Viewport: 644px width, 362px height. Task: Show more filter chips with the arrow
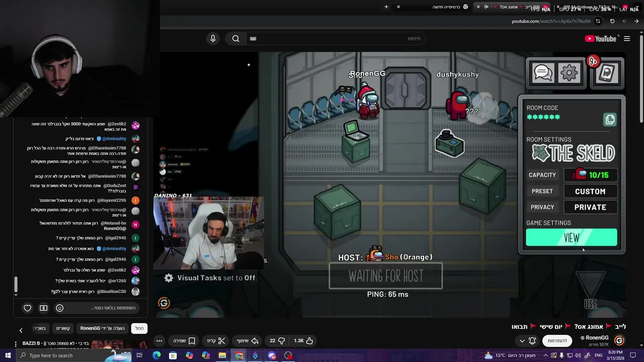[x=21, y=330]
